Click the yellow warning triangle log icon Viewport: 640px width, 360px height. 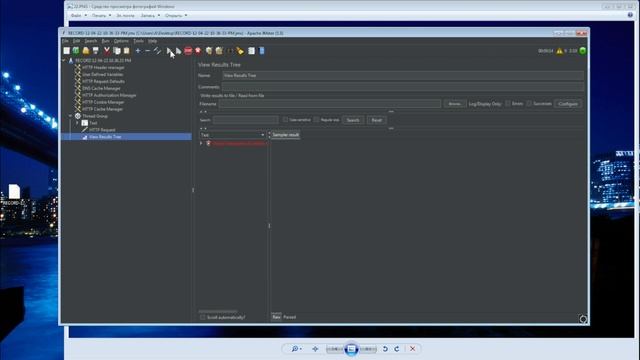[560, 51]
